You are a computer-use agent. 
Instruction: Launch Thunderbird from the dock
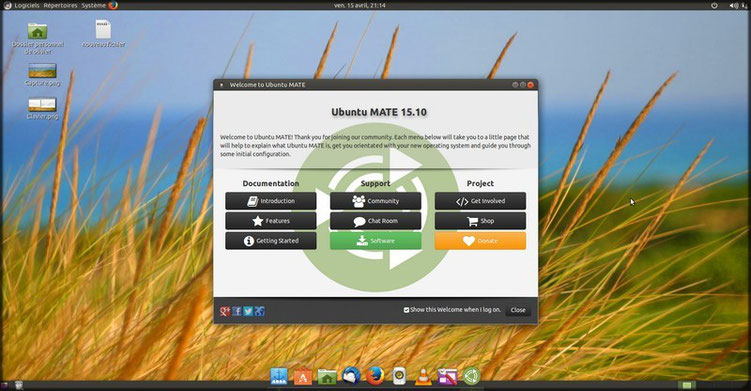[x=351, y=376]
